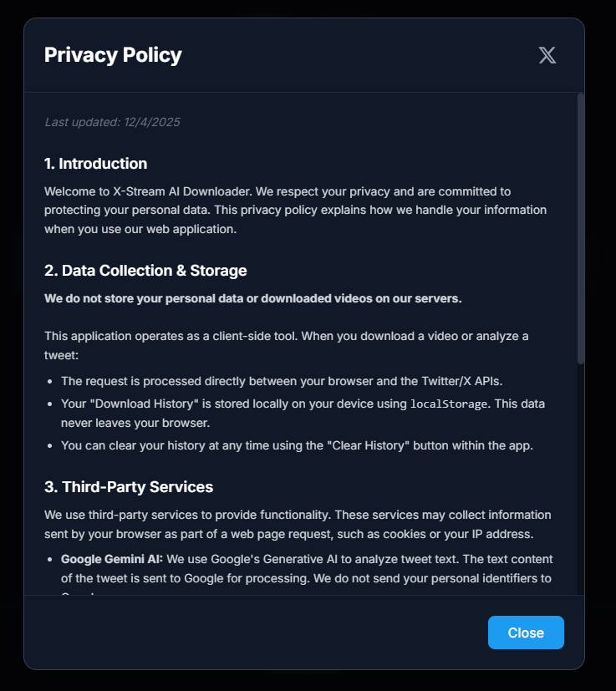The image size is (616, 691).
Task: Select the heading 1. Introduction
Action: point(97,164)
